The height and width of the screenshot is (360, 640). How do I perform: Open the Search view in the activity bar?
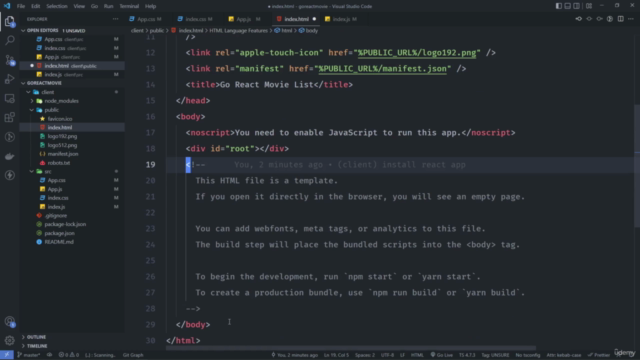tap(9, 40)
